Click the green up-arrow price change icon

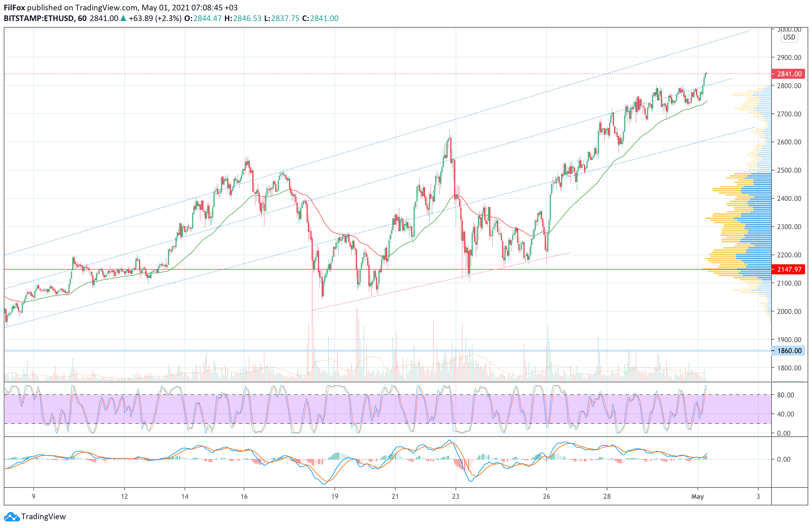(x=124, y=19)
